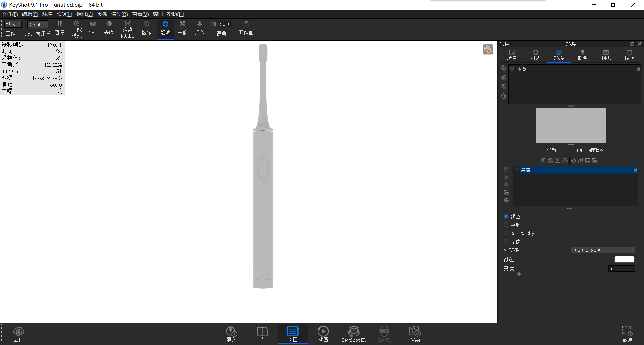
Task: Click the KeyShotXR icon in the bottom bar
Action: 354,333
